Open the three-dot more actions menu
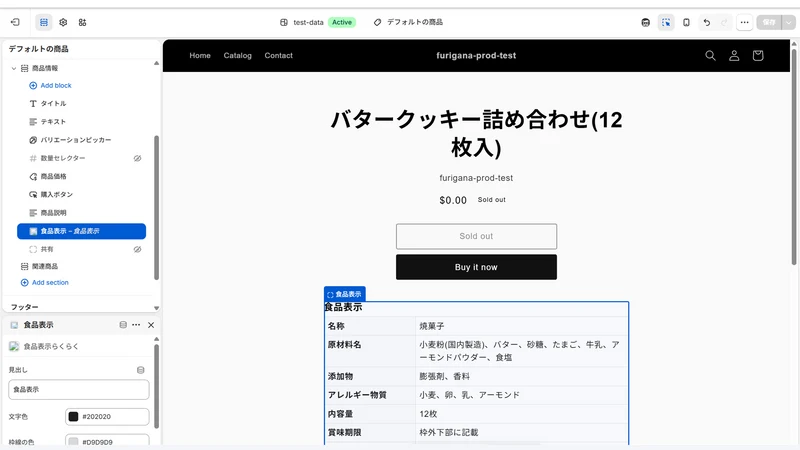800x450 pixels. coord(744,22)
